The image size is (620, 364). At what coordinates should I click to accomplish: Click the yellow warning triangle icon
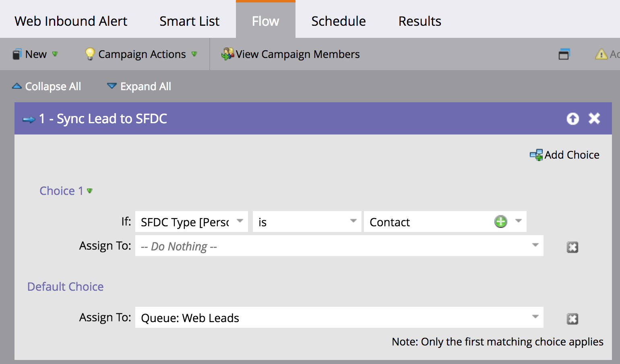[x=601, y=54]
